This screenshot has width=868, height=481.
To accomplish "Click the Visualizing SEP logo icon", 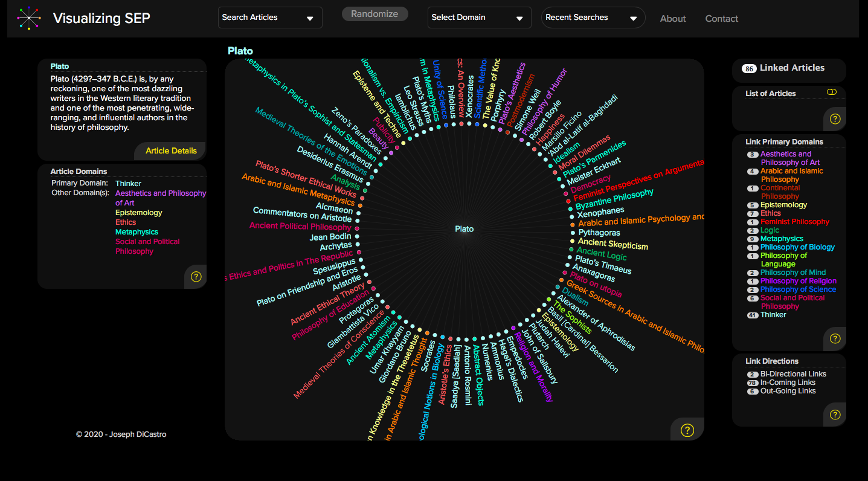I will [x=28, y=18].
